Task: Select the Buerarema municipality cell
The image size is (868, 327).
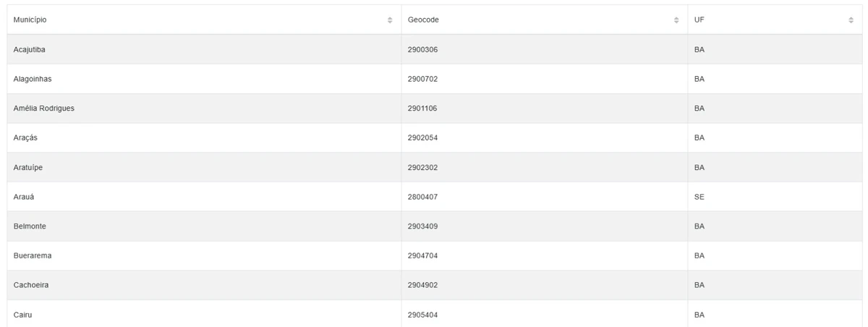Action: point(204,256)
